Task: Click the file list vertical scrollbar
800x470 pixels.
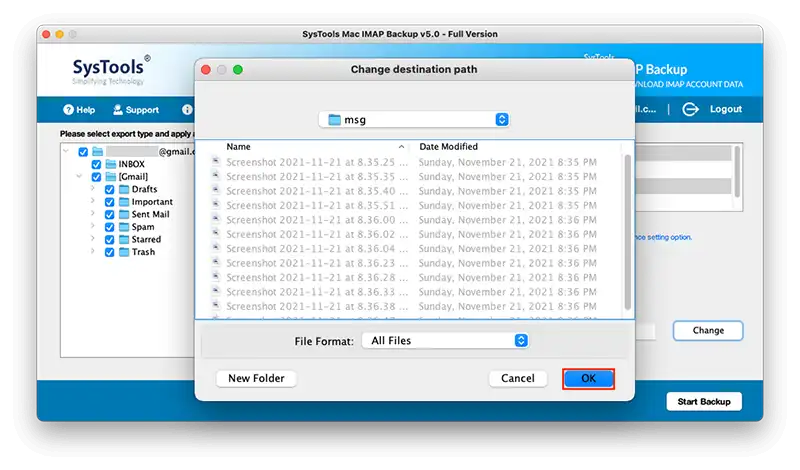Action: click(x=628, y=232)
